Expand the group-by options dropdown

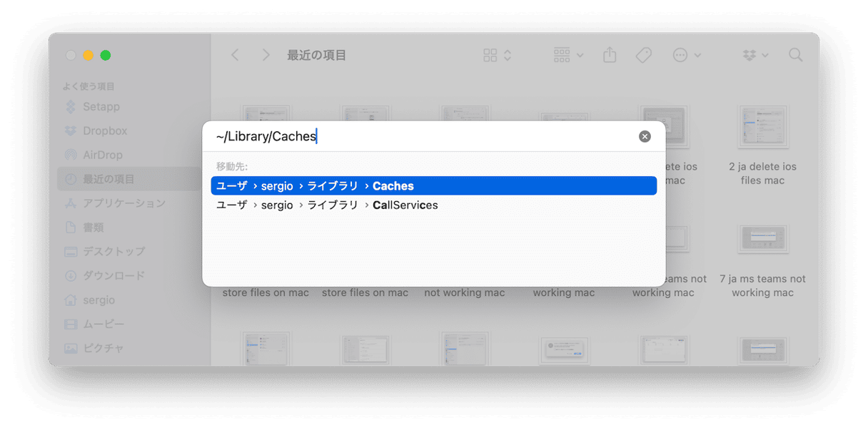(x=568, y=55)
